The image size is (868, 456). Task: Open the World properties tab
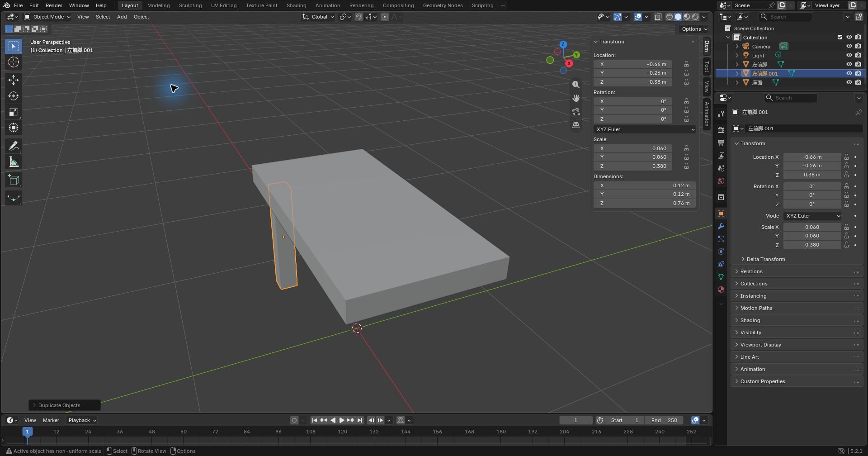coord(721,181)
